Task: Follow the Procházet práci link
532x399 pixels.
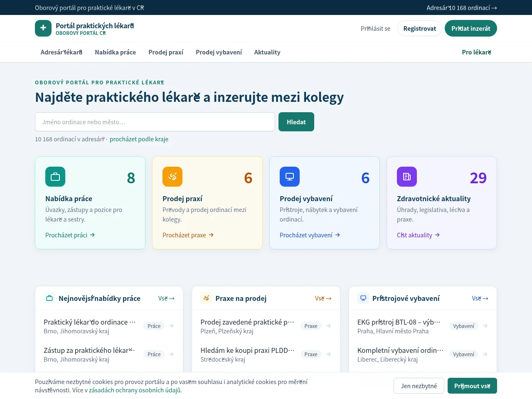Action: [70, 235]
